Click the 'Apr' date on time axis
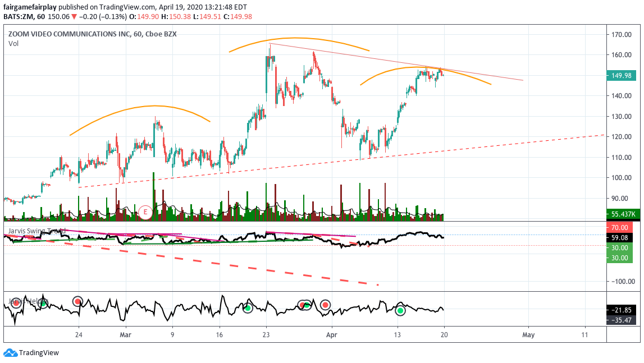The height and width of the screenshot is (363, 644). (x=331, y=334)
